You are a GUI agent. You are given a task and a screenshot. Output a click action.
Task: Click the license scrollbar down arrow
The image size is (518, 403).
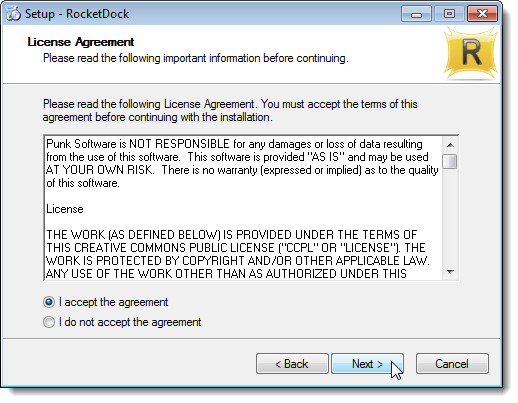pyautogui.click(x=450, y=272)
